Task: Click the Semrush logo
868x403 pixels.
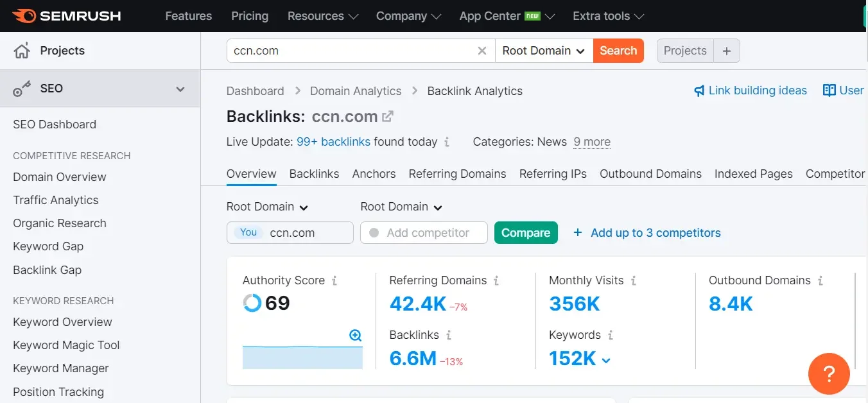Action: (x=66, y=15)
